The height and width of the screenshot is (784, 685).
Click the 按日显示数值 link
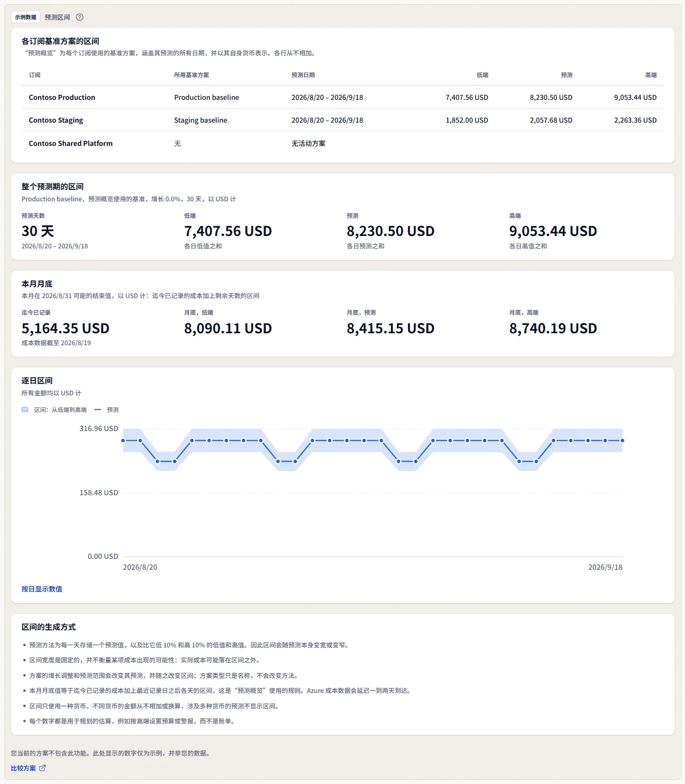click(42, 589)
